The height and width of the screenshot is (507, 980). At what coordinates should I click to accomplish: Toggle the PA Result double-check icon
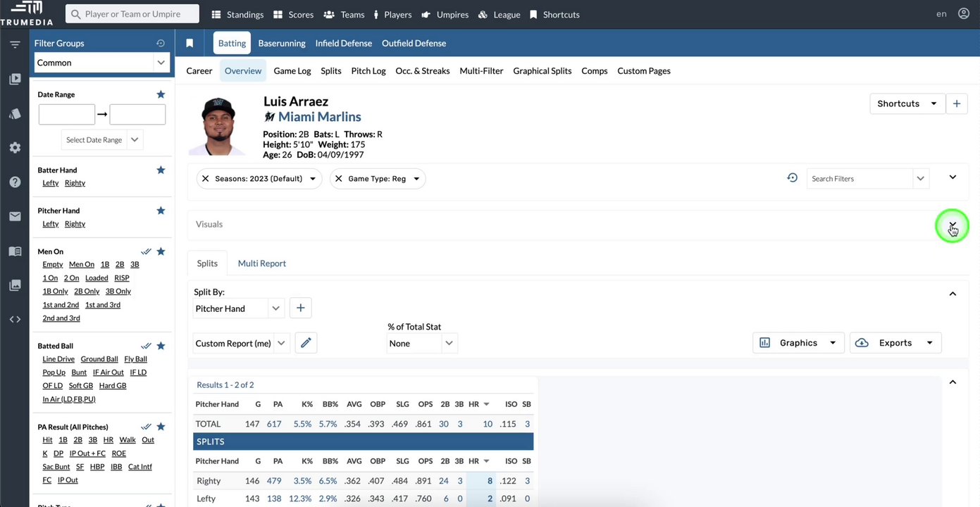click(x=146, y=427)
